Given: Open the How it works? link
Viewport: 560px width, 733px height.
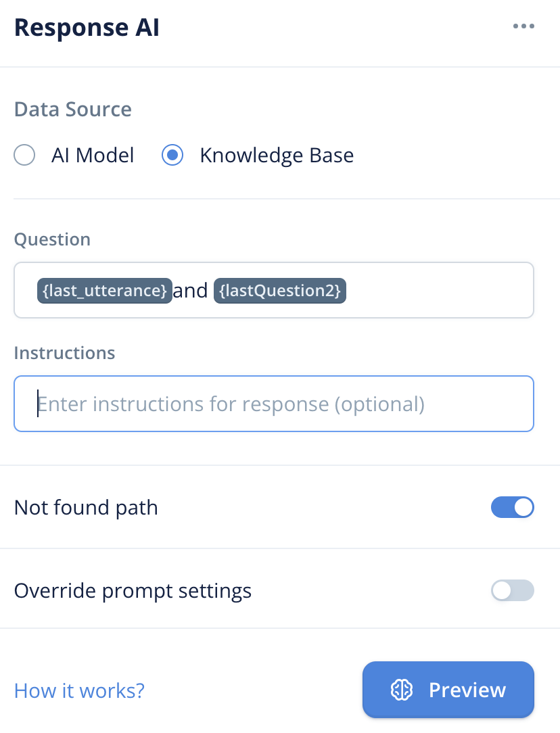Looking at the screenshot, I should pyautogui.click(x=79, y=690).
